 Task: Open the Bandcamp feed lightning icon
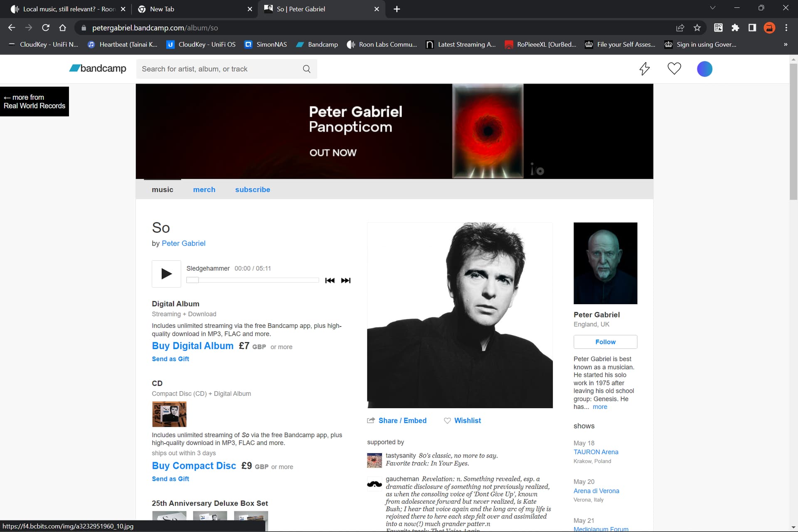[645, 69]
